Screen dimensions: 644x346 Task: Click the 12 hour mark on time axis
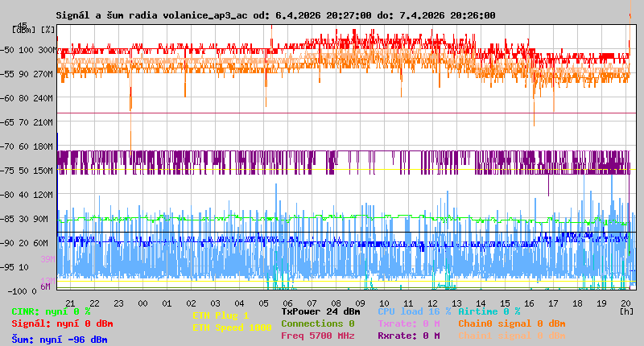[x=432, y=303]
